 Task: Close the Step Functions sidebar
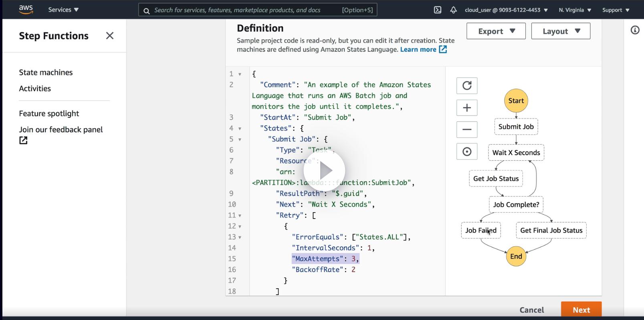(x=110, y=36)
